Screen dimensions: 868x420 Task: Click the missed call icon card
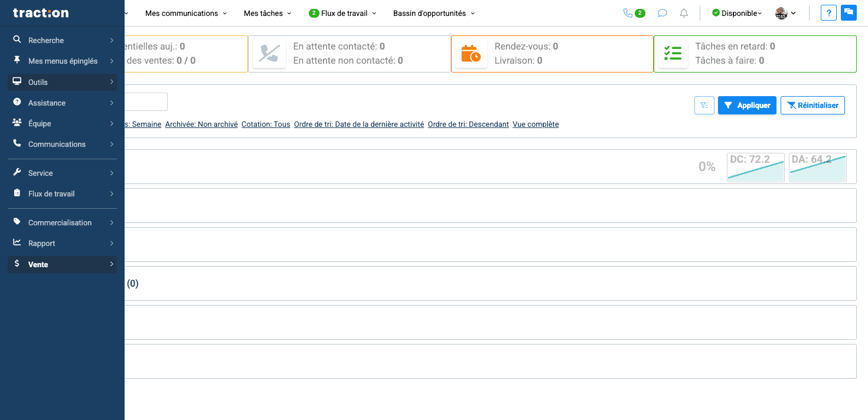tap(269, 54)
